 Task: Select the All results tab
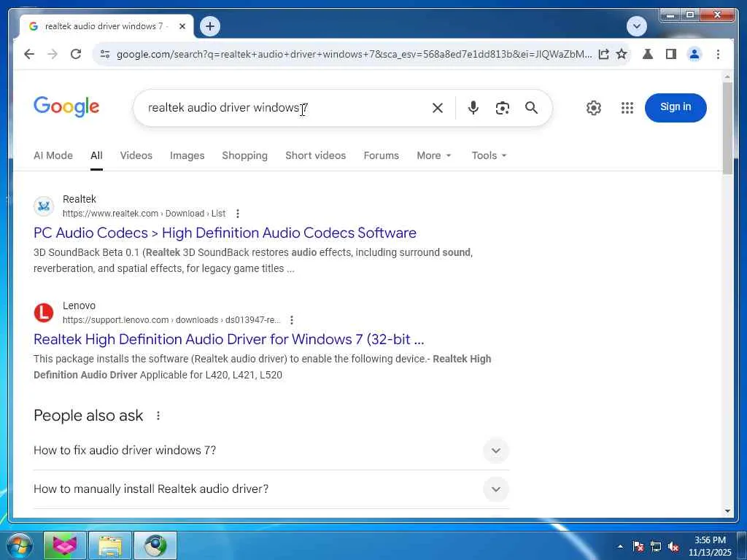(x=96, y=156)
